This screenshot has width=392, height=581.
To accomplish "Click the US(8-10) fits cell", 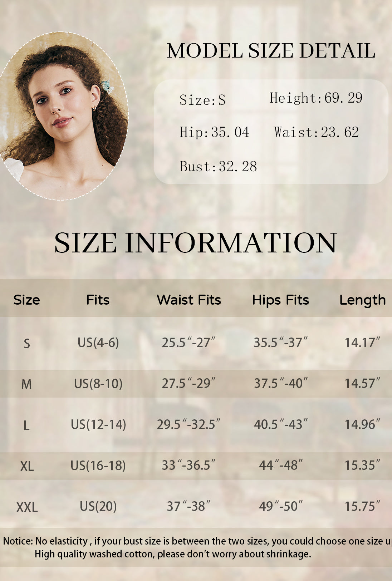I will pyautogui.click(x=98, y=384).
